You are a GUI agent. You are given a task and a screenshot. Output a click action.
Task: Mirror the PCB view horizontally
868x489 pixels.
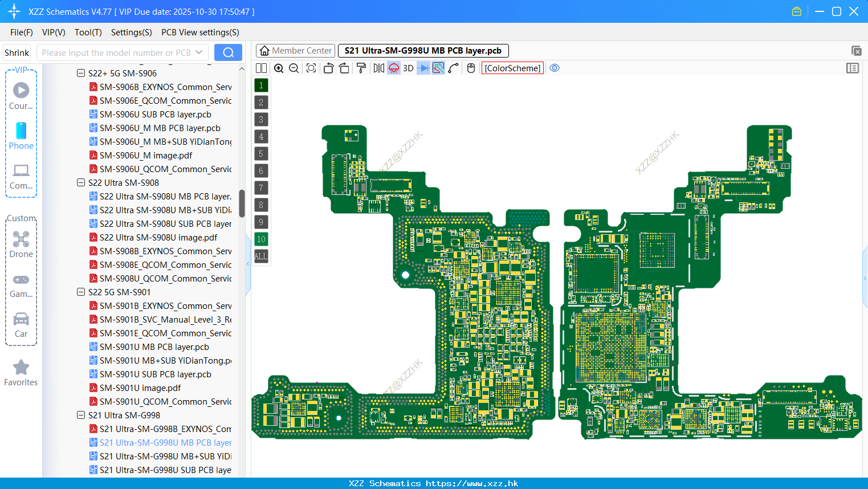[x=378, y=68]
